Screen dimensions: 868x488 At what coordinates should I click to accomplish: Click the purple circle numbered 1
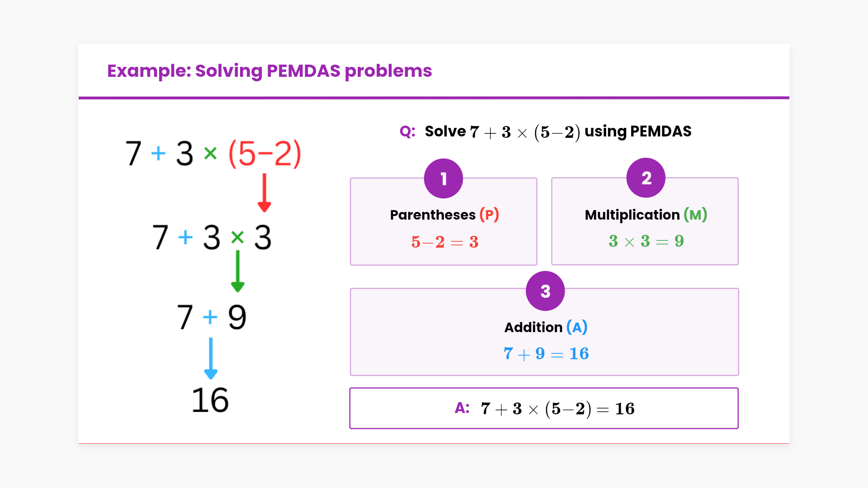tap(443, 178)
